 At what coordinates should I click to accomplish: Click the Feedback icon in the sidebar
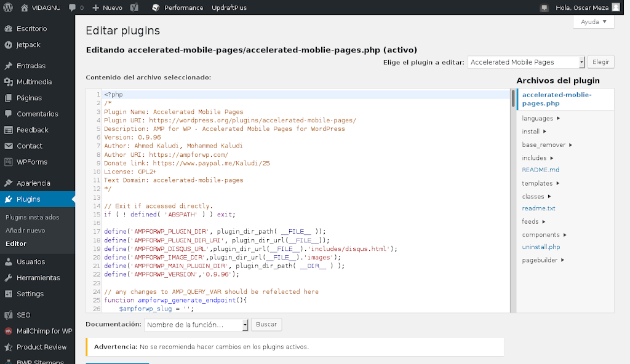9,130
